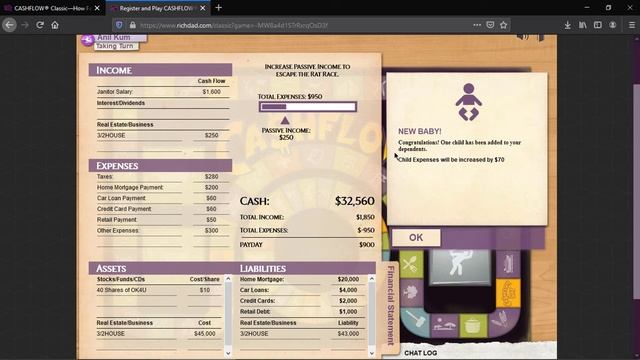This screenshot has height=360, width=640.
Task: Click the Taking Turn status label
Action: tap(115, 46)
